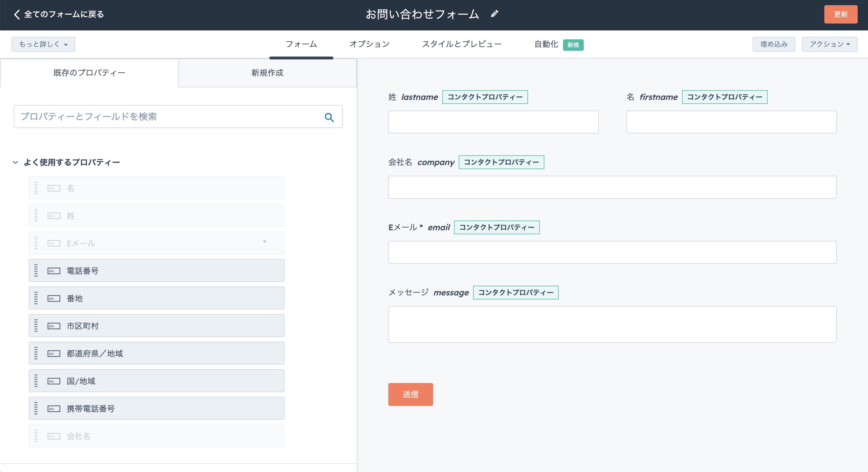Click abc icon beside 携帯電話番号
This screenshot has height=472, width=868.
click(53, 409)
